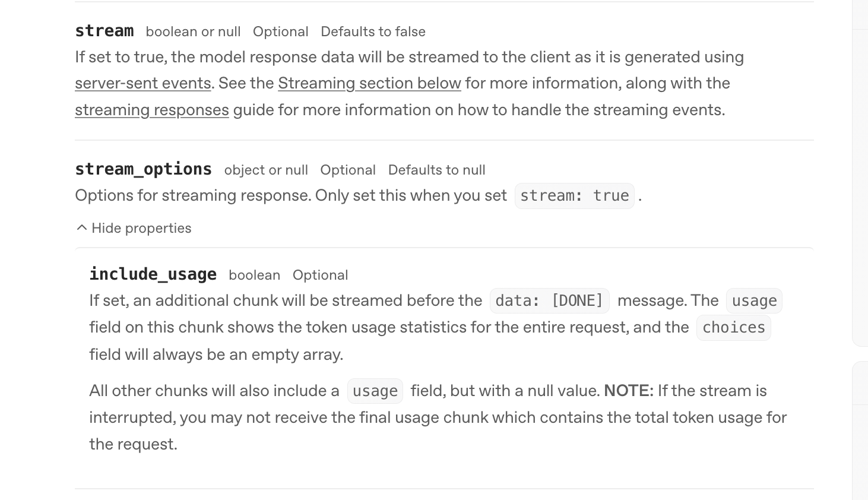This screenshot has height=500, width=868.
Task: Click the "stream: true" inline code snippet
Action: [x=574, y=196]
